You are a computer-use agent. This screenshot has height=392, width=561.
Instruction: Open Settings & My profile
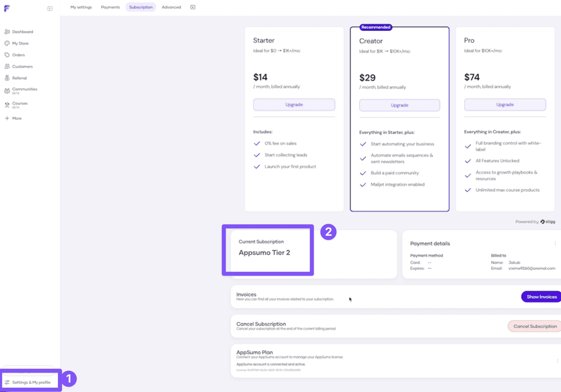pos(31,382)
